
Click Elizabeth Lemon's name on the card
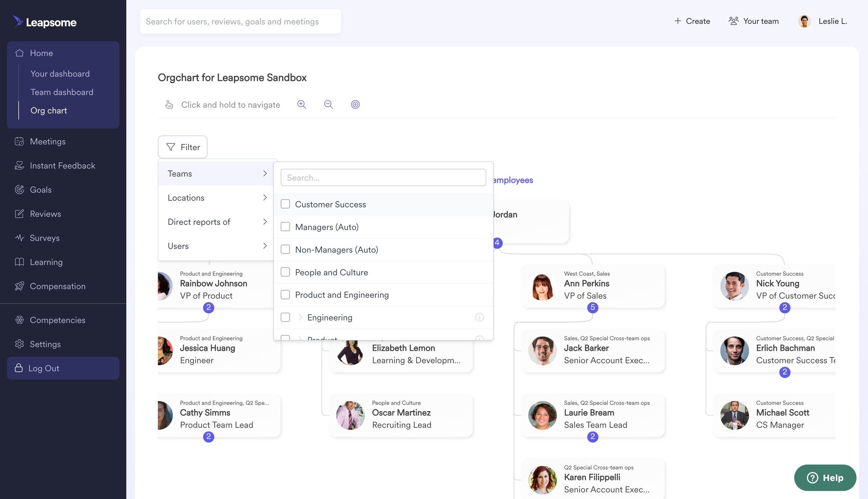[x=404, y=348]
